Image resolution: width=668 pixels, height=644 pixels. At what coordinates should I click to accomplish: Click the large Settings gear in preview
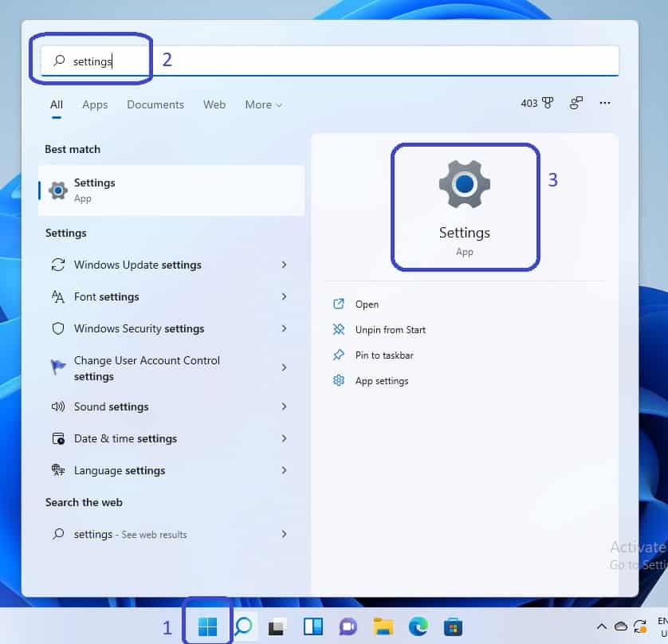tap(465, 184)
